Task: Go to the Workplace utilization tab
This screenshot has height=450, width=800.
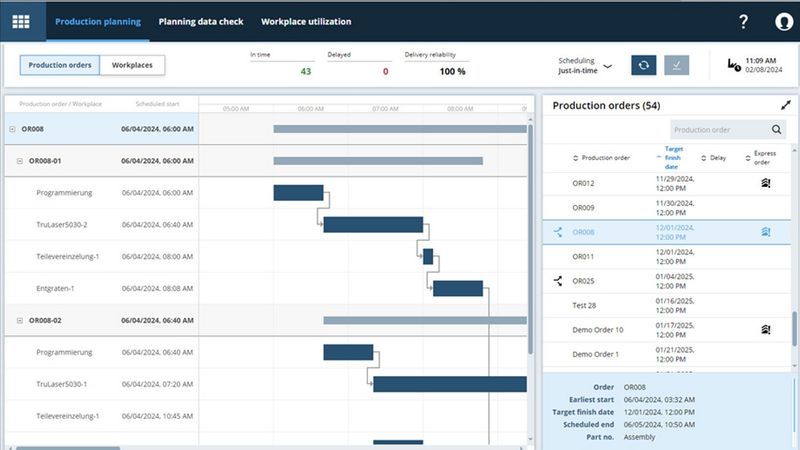Action: tap(306, 21)
